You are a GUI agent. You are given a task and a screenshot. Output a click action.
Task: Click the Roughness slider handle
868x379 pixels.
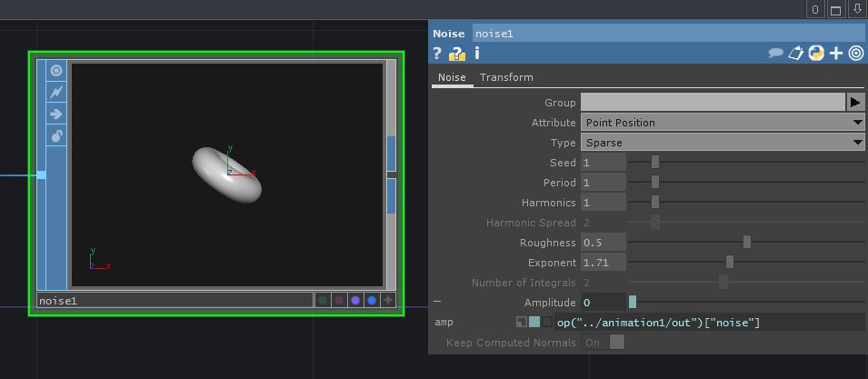[x=747, y=243]
